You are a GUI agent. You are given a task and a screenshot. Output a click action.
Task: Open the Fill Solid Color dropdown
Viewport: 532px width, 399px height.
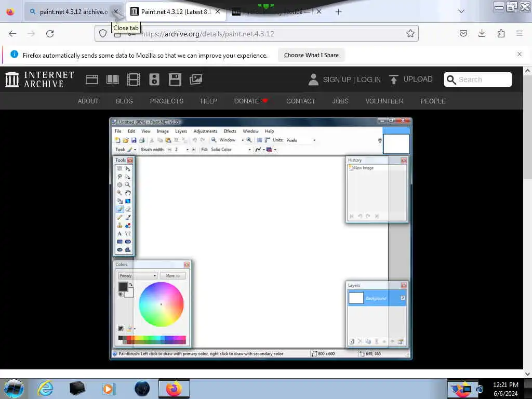pyautogui.click(x=231, y=149)
